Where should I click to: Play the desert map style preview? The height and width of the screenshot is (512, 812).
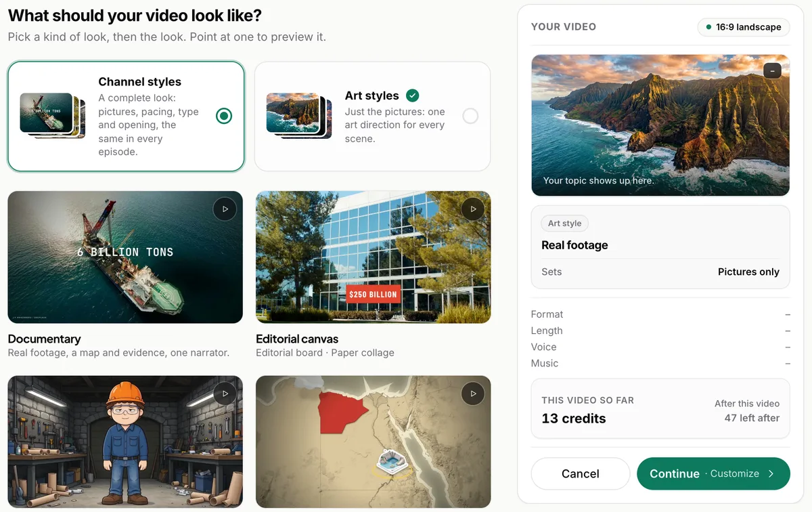click(x=473, y=394)
